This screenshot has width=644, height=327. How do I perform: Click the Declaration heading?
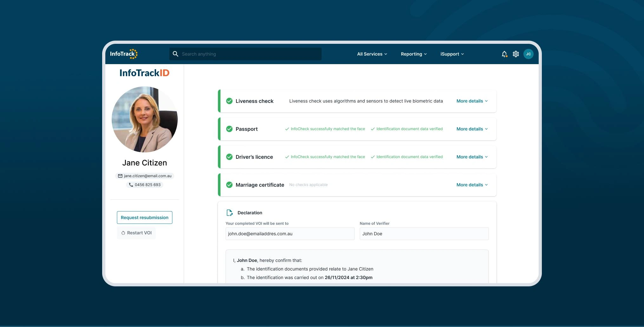click(250, 213)
